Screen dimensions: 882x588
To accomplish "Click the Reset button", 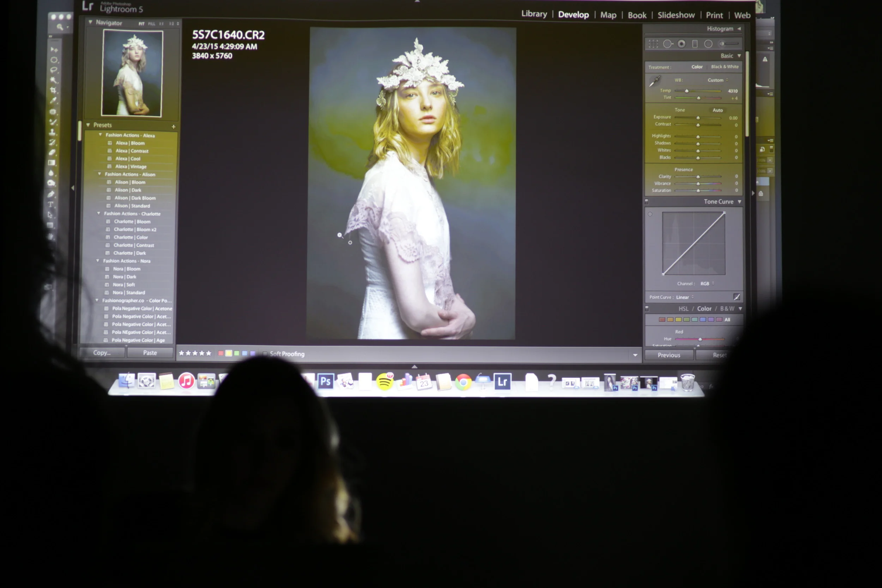I will 719,355.
